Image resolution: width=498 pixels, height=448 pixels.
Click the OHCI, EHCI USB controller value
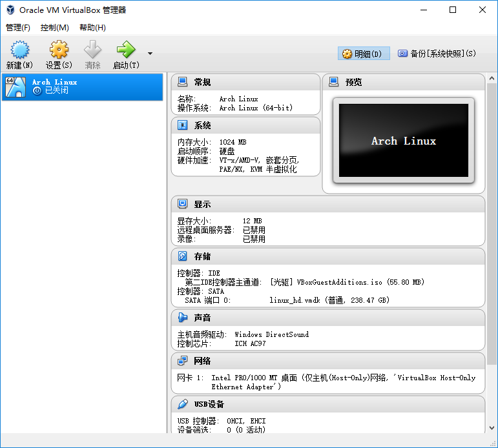[x=246, y=421]
